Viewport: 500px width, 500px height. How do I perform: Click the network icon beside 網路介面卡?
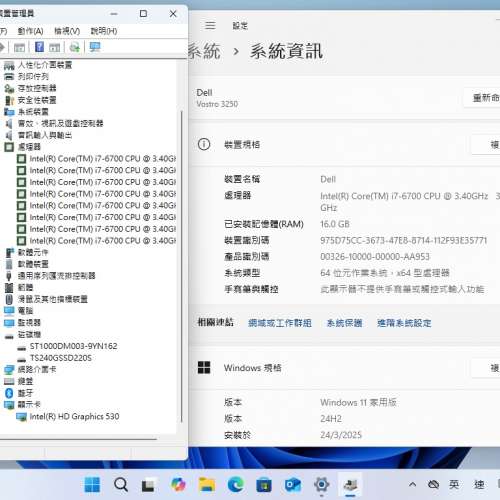click(x=9, y=370)
